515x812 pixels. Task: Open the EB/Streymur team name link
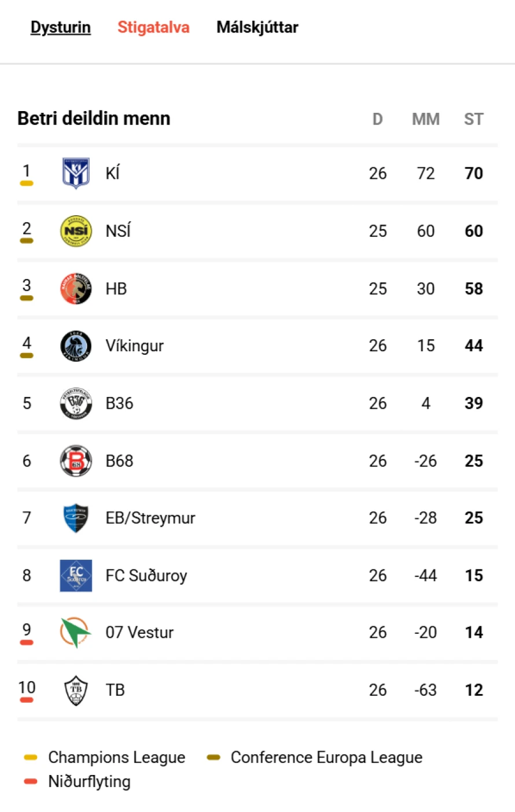coord(150,518)
